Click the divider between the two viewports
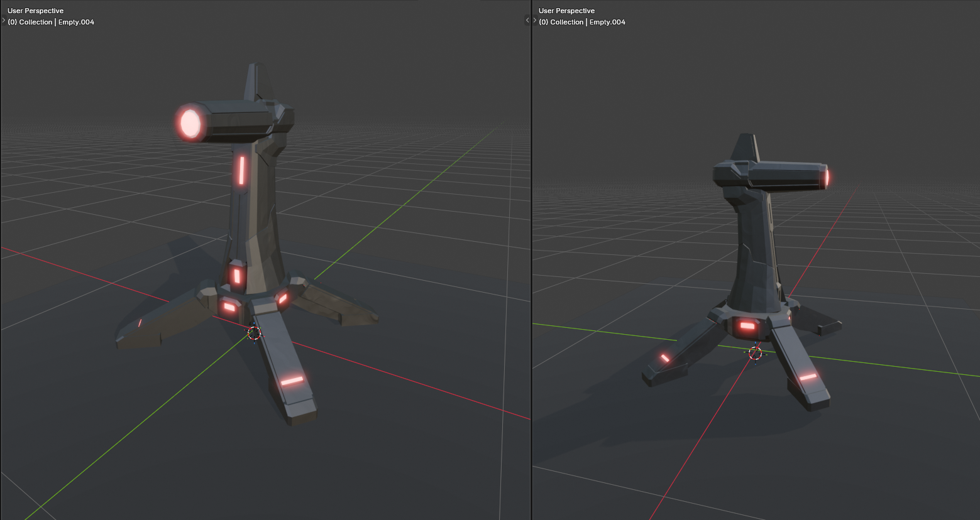 point(532,260)
